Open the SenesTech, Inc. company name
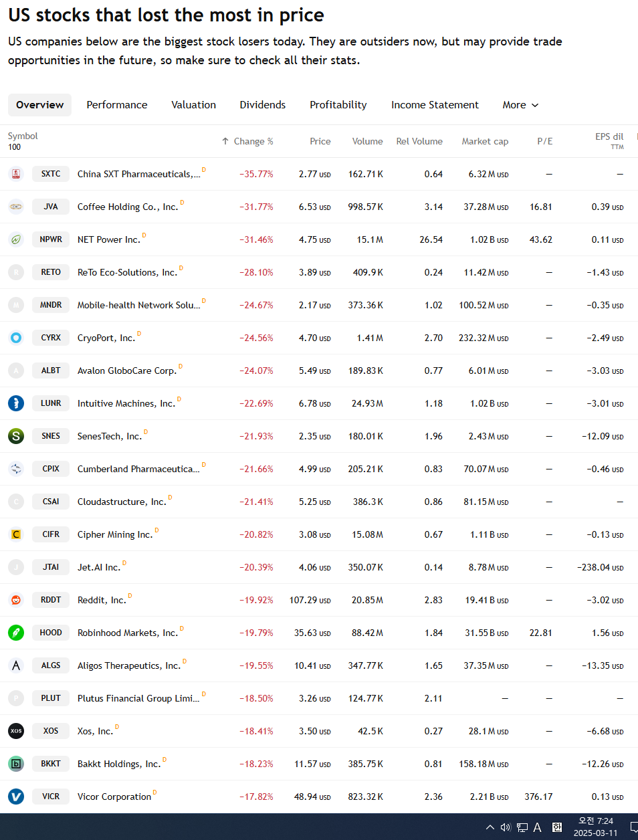The width and height of the screenshot is (638, 840). pos(110,436)
